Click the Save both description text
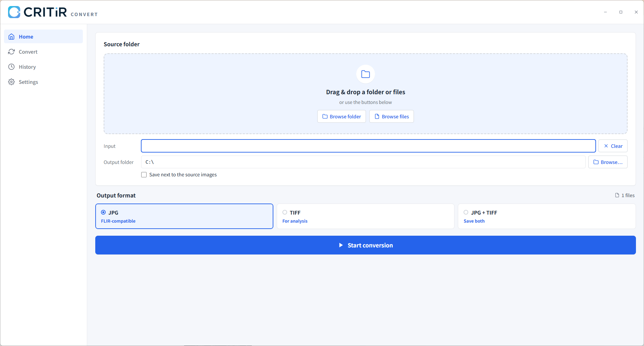Screen dimensions: 644x346 [x=474, y=221]
